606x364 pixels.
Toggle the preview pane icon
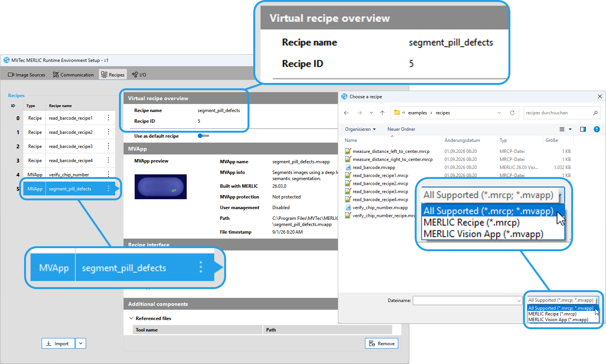pos(583,129)
